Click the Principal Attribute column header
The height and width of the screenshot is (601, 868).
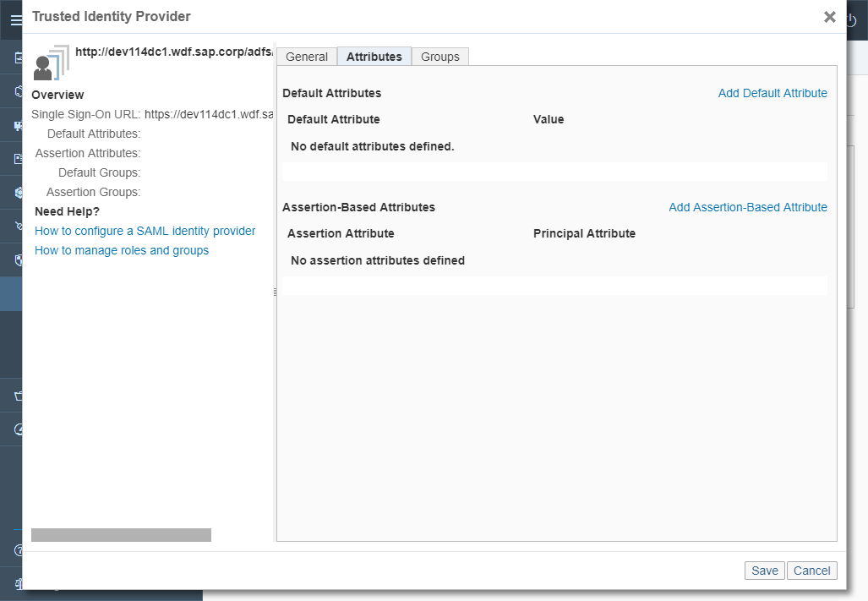[584, 233]
